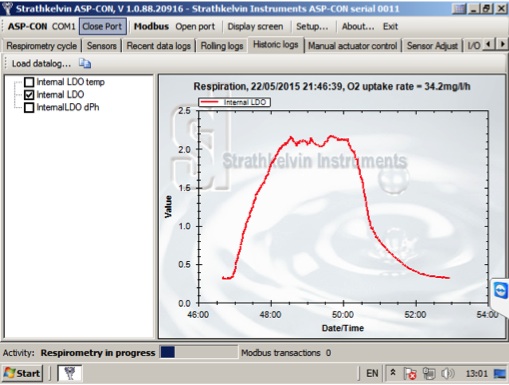Screen dimensions: 509x385
Task: Click Load datalog... button
Action: pos(41,63)
